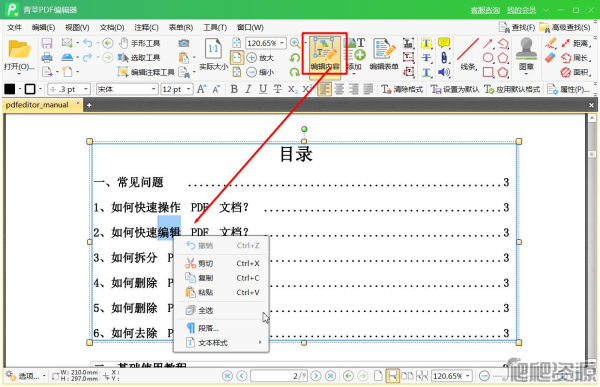This screenshot has width=600, height=387.
Task: Toggle Subscript formatting
Action: [292, 90]
